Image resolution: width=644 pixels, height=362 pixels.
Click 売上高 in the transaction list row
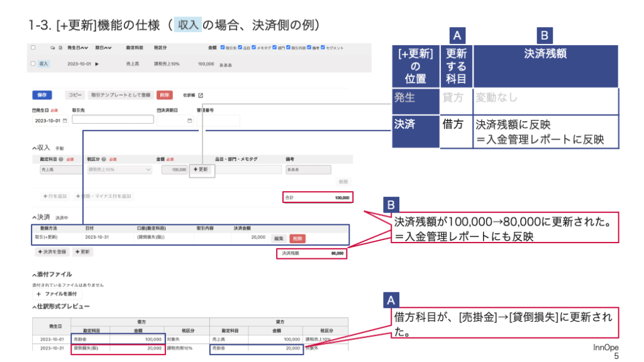[x=133, y=64]
